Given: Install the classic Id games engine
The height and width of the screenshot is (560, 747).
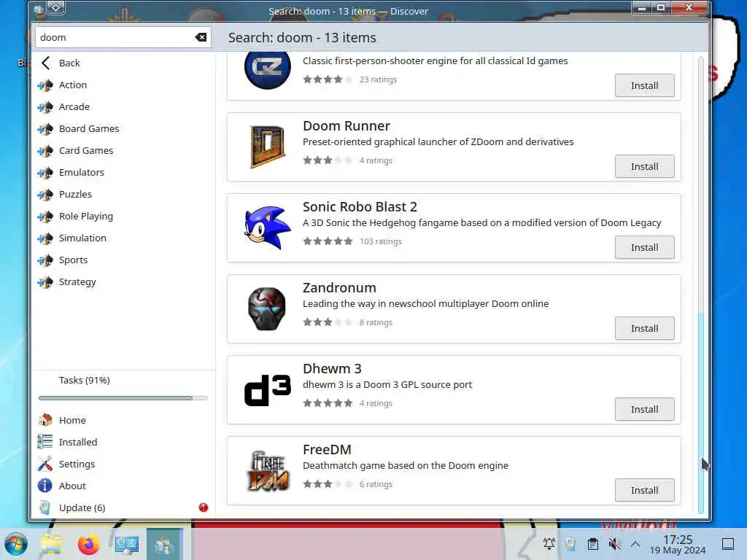Looking at the screenshot, I should point(645,86).
